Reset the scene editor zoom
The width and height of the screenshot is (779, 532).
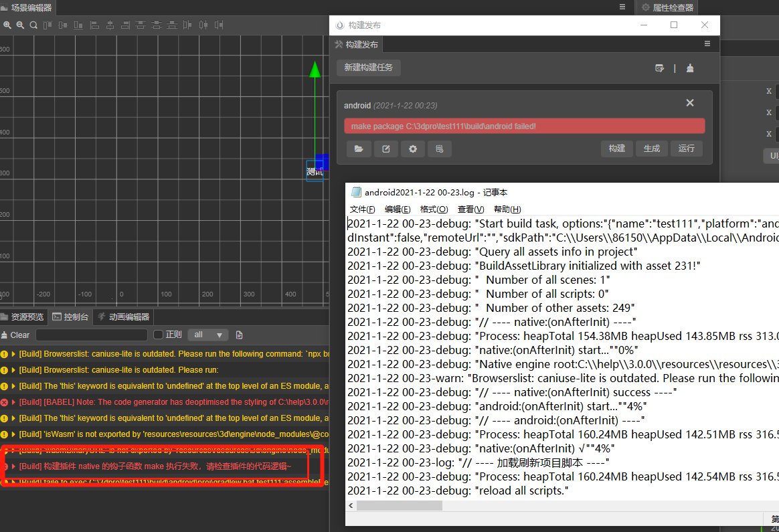pyautogui.click(x=33, y=25)
